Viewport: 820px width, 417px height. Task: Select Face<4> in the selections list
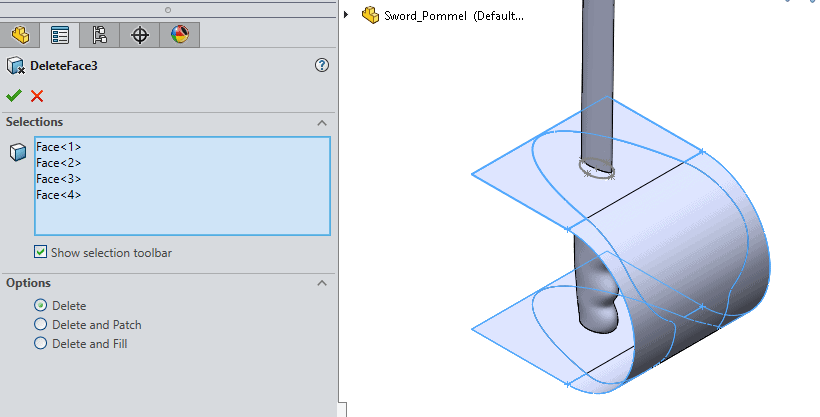pyautogui.click(x=58, y=195)
